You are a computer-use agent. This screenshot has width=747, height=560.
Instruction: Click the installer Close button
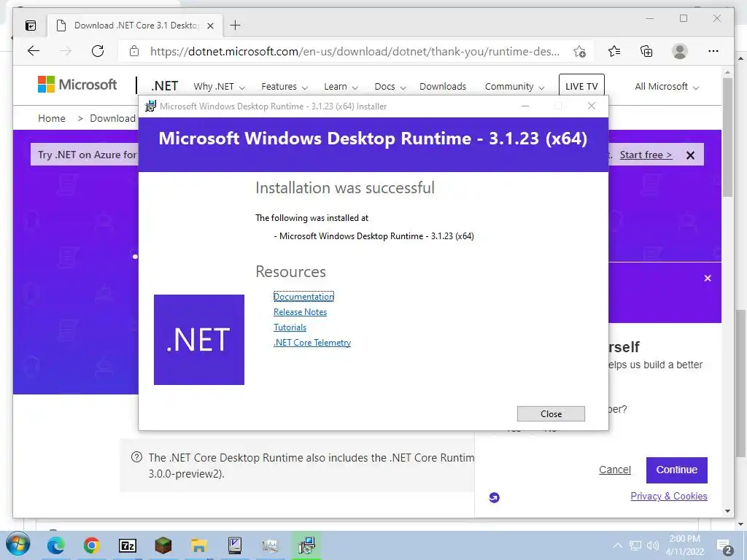click(551, 414)
